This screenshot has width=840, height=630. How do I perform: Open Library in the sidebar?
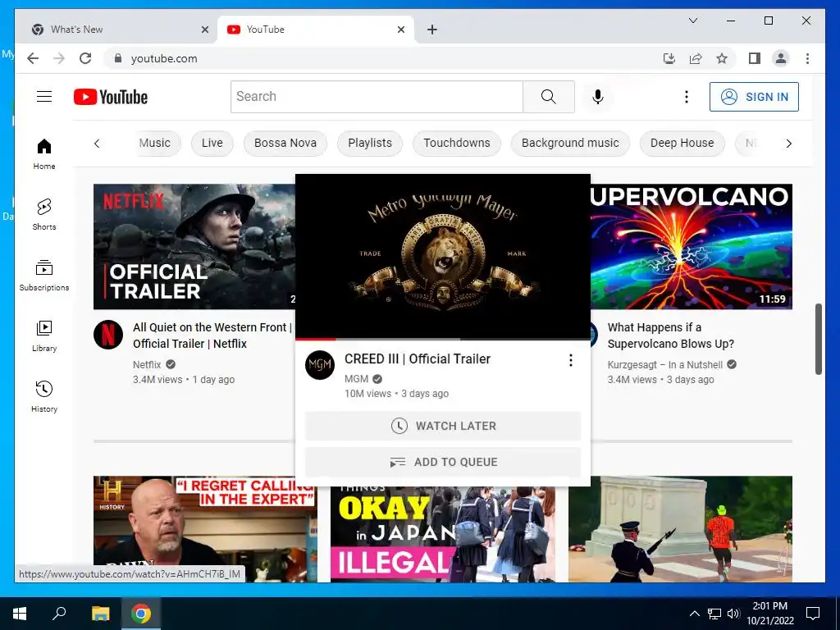click(x=44, y=336)
